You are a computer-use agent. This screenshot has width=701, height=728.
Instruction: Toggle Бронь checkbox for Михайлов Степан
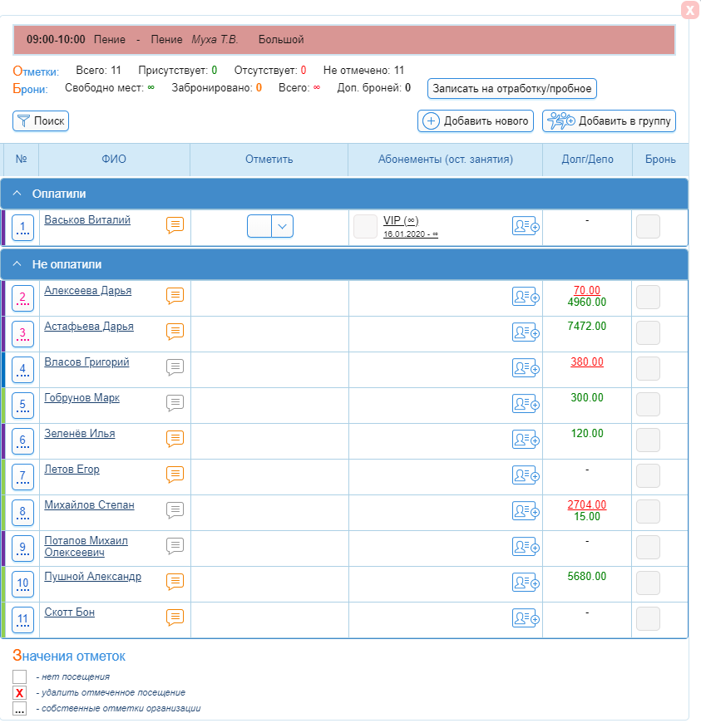(648, 511)
